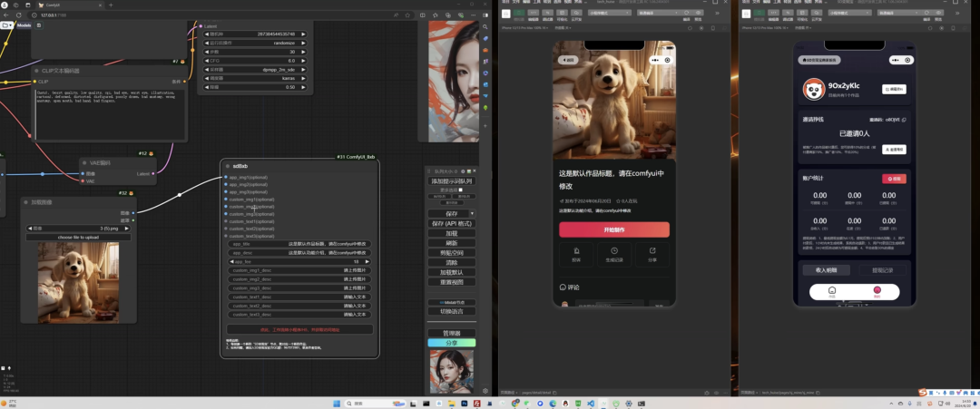Click the custom_img1_desc field
Screen dimensions: 980x409
click(299, 270)
